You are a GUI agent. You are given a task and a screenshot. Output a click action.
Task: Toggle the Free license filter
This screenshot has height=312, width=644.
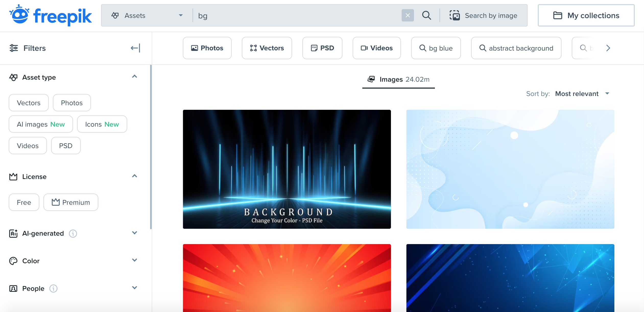(x=24, y=202)
